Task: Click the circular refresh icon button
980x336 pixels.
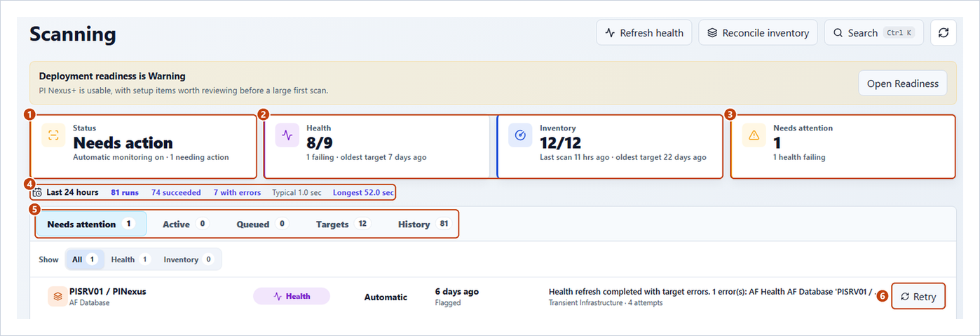Action: click(944, 33)
